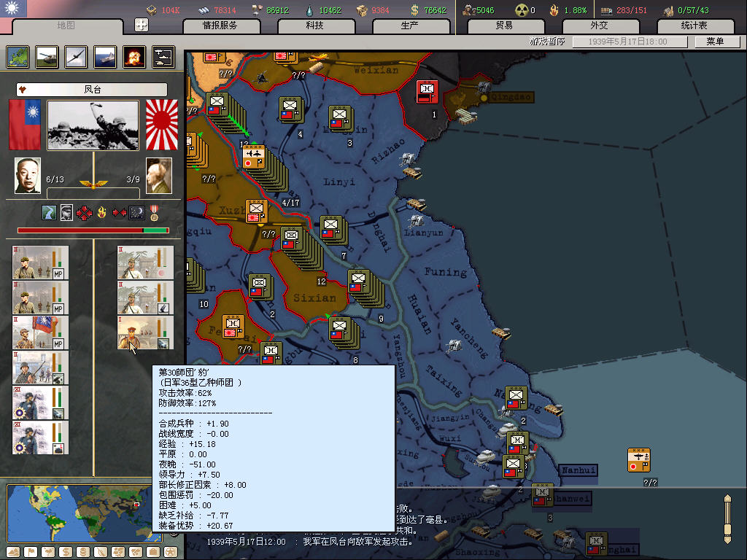The image size is (747, 560).
Task: Select the Chinese commander portrait
Action: (x=28, y=176)
